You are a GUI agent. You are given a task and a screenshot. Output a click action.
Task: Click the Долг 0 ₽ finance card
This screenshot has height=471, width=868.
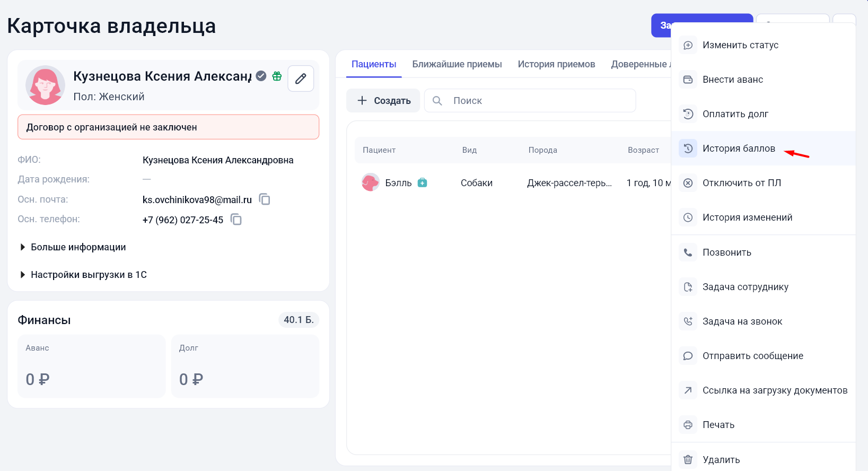pos(245,366)
